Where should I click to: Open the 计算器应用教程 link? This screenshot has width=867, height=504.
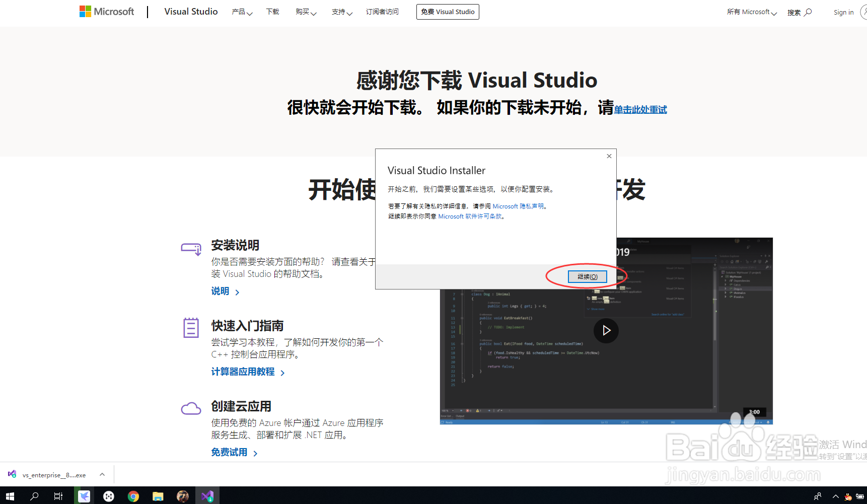pos(248,372)
